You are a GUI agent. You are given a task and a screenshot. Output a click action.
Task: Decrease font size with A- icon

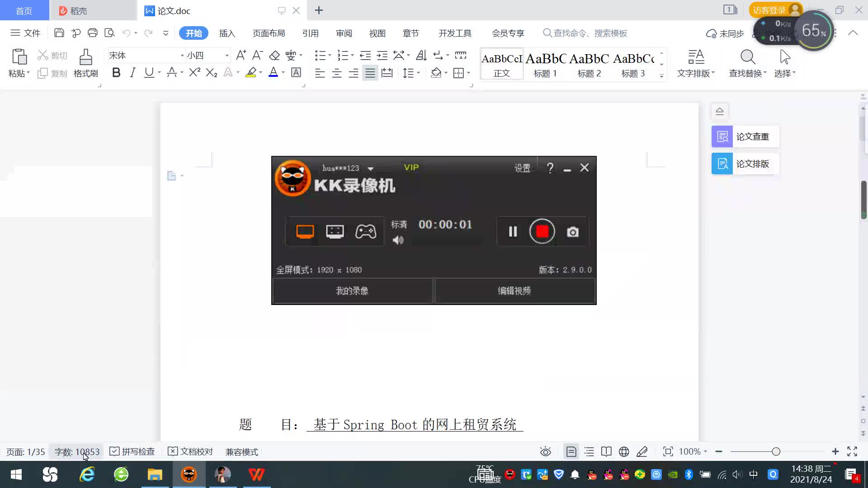(257, 55)
